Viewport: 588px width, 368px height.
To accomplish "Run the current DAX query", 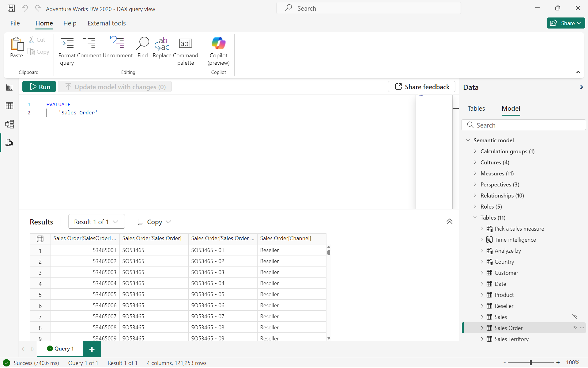I will [x=40, y=86].
